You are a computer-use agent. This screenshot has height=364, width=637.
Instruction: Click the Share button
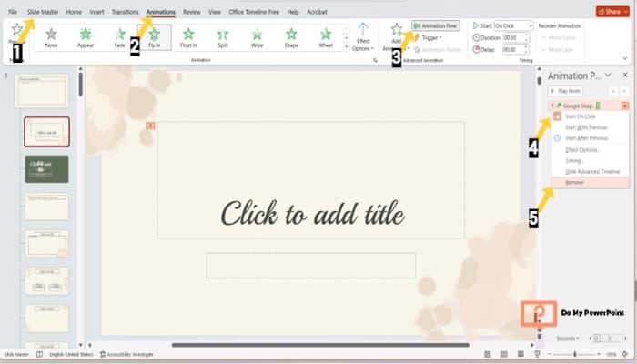[612, 11]
